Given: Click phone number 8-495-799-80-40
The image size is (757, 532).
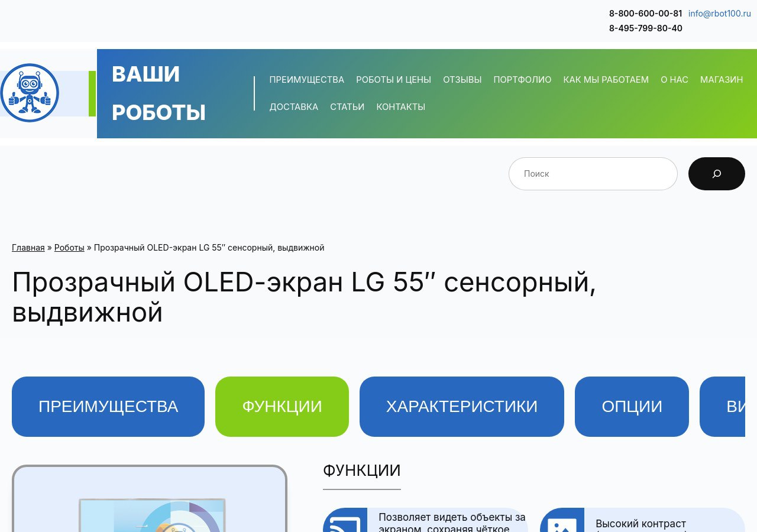Looking at the screenshot, I should [x=645, y=28].
